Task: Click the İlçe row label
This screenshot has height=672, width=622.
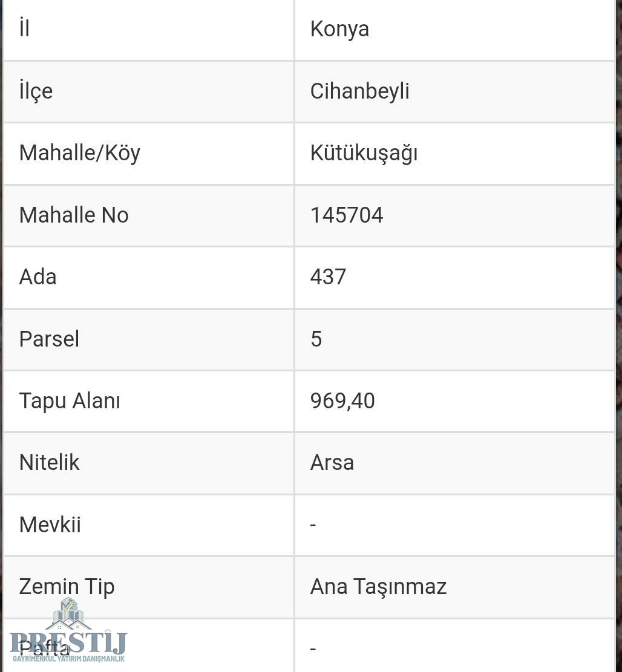Action: [36, 91]
